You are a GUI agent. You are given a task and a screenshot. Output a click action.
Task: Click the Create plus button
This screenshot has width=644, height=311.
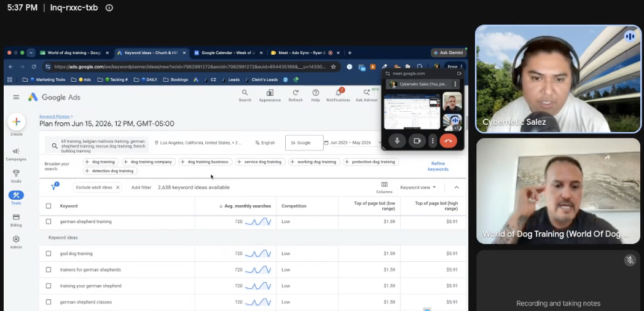[17, 122]
